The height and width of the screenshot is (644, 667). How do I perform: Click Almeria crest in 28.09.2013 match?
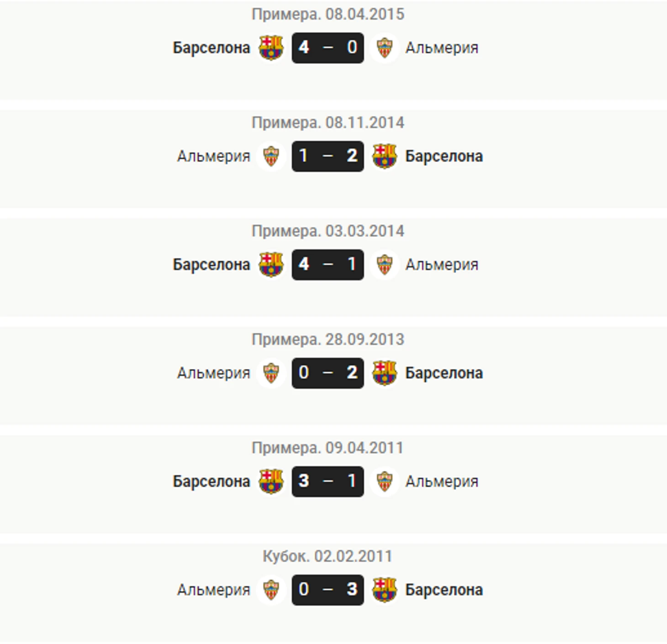pyautogui.click(x=271, y=373)
